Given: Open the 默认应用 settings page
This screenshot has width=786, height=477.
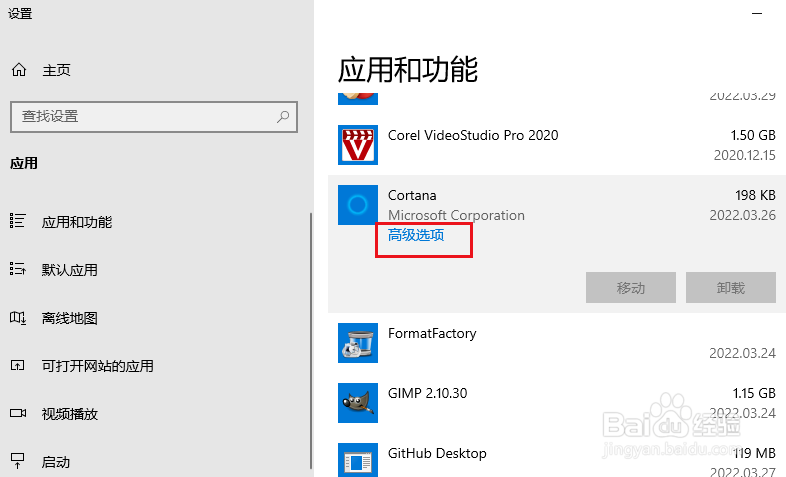Looking at the screenshot, I should (70, 270).
